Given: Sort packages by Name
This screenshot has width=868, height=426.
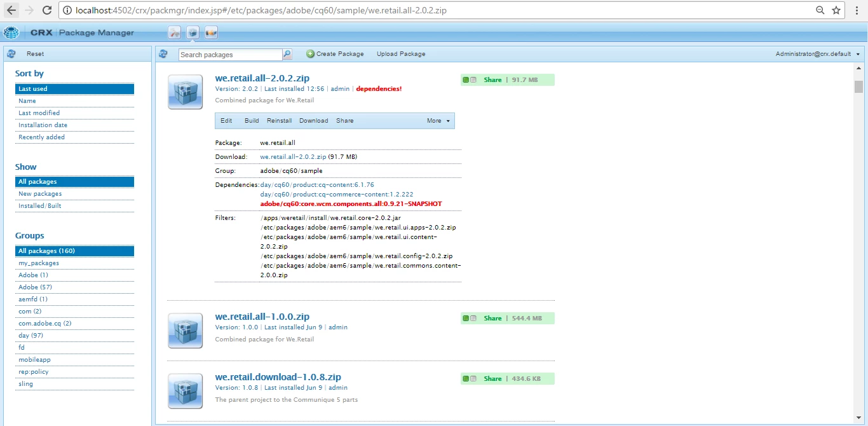Looking at the screenshot, I should pyautogui.click(x=74, y=101).
